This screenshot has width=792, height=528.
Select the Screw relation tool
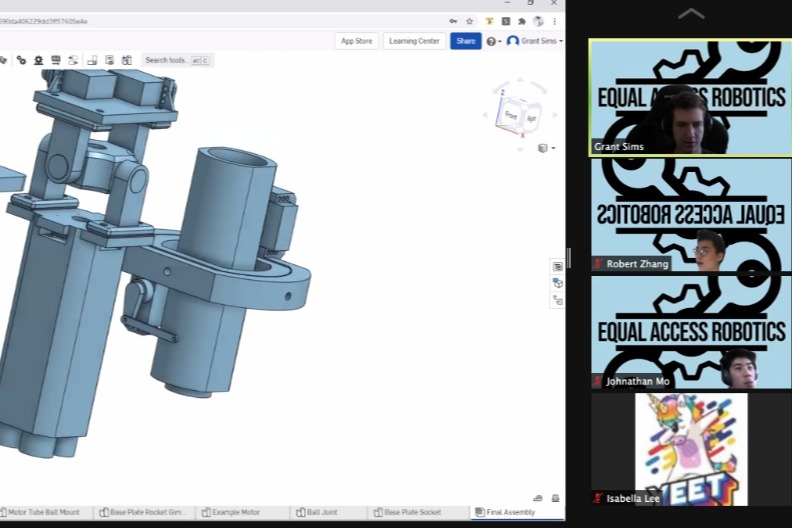click(56, 60)
